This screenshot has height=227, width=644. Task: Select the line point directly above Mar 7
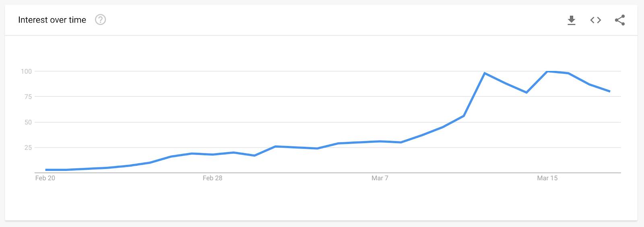pyautogui.click(x=380, y=141)
